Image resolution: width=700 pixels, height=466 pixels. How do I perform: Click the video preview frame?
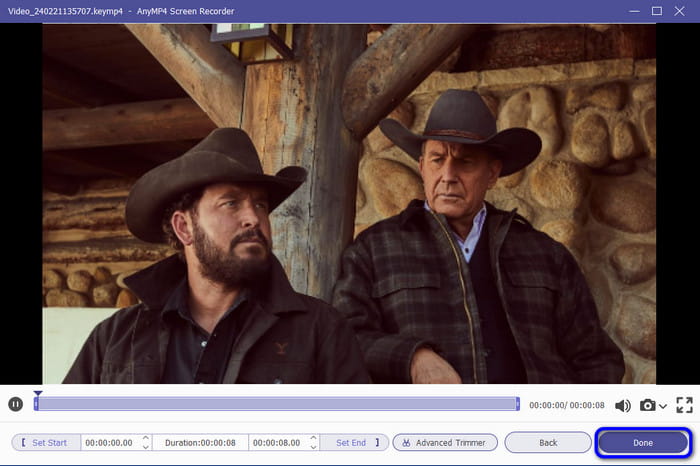point(349,204)
